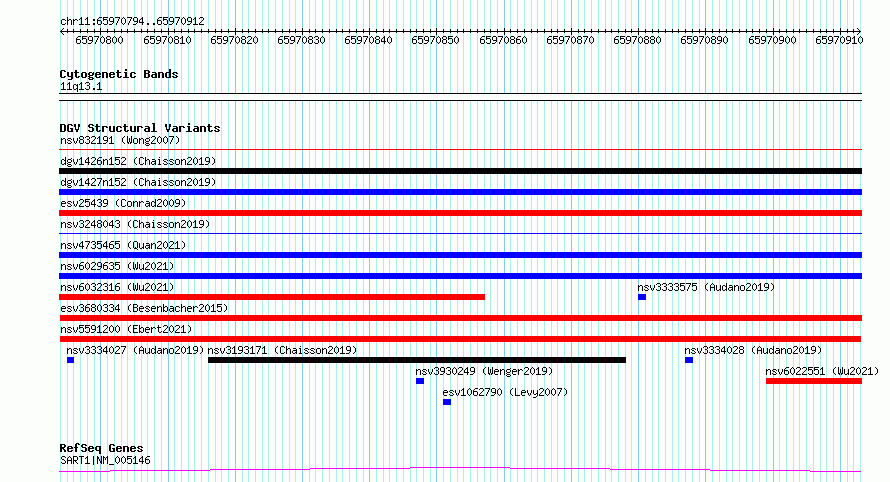Select the esv25439 (Conrad2009) label
The width and height of the screenshot is (890, 482).
click(123, 203)
